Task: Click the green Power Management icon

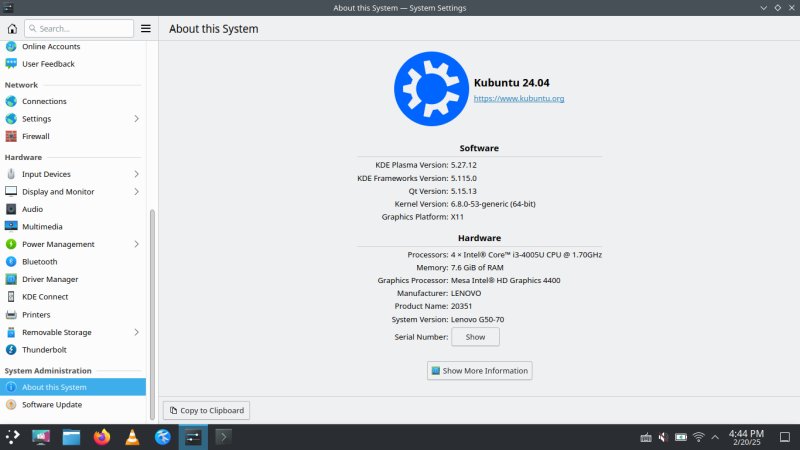Action: tap(11, 244)
